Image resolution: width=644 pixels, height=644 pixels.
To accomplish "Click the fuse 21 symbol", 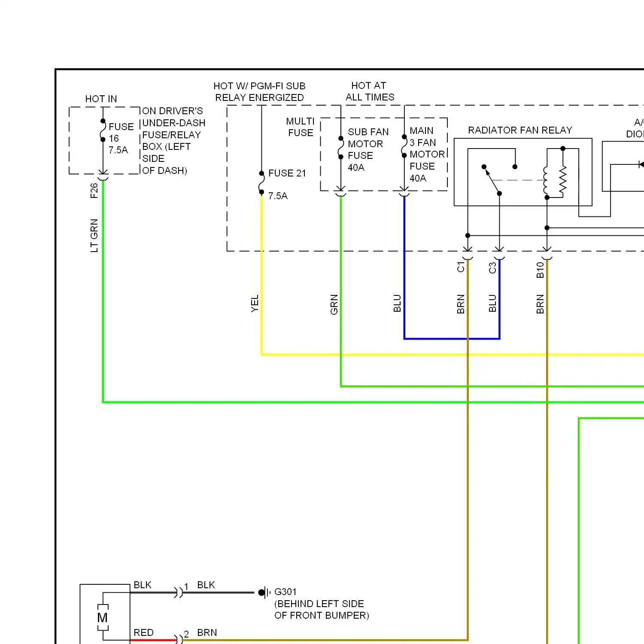I will (x=261, y=183).
